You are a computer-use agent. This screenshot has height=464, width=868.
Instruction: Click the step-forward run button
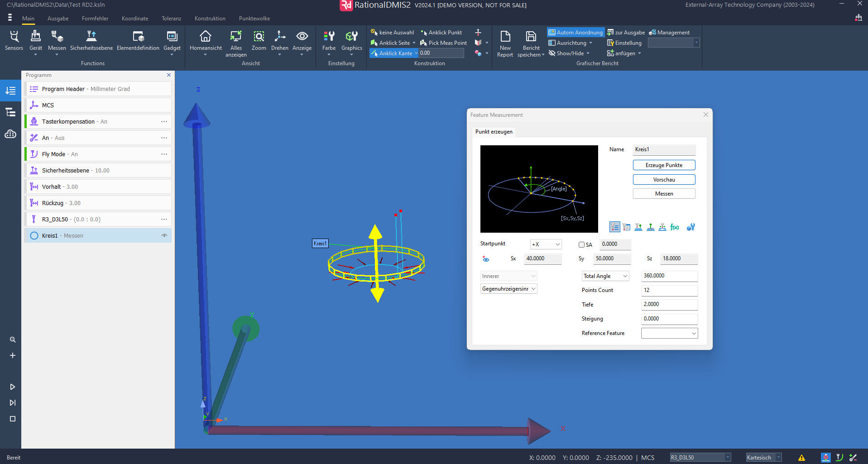point(13,402)
